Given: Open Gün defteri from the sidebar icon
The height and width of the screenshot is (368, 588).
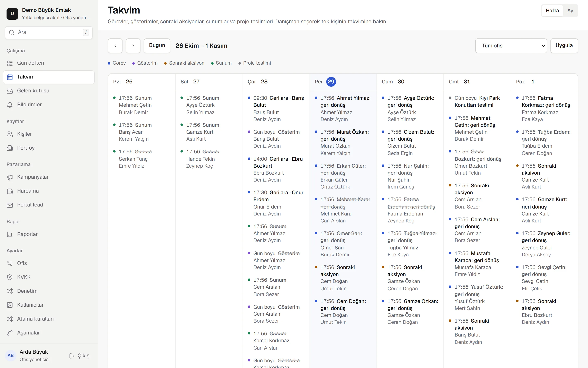Looking at the screenshot, I should click(x=10, y=63).
